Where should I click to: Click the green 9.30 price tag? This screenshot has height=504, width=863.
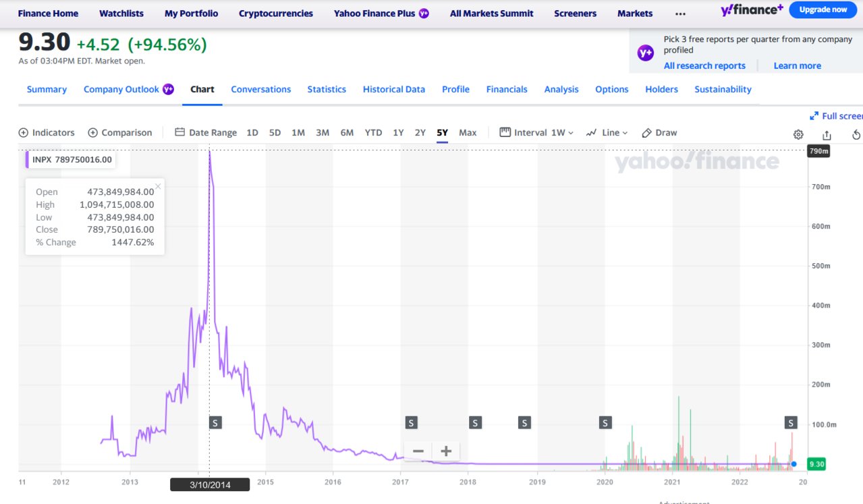[818, 464]
